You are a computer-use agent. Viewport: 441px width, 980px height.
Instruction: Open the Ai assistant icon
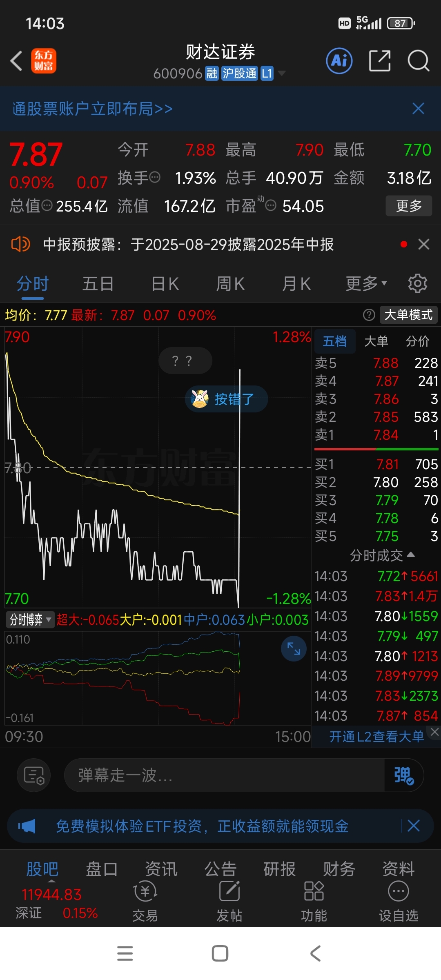339,61
